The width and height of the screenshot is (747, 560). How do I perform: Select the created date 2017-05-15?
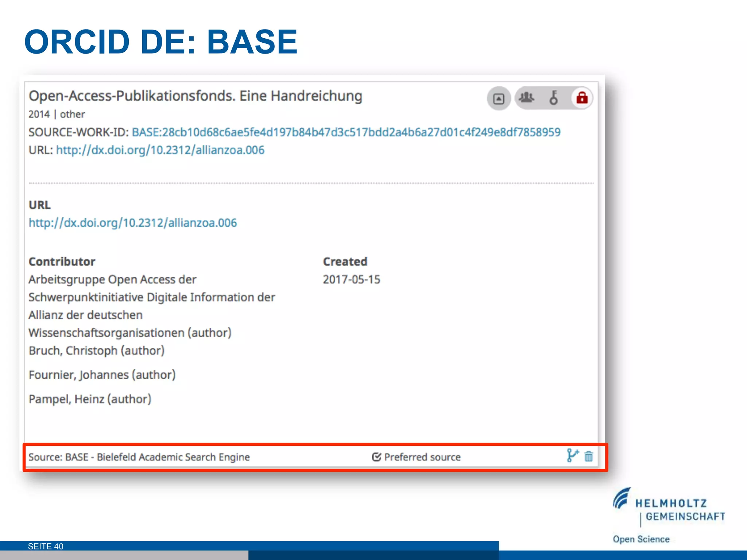coord(352,280)
